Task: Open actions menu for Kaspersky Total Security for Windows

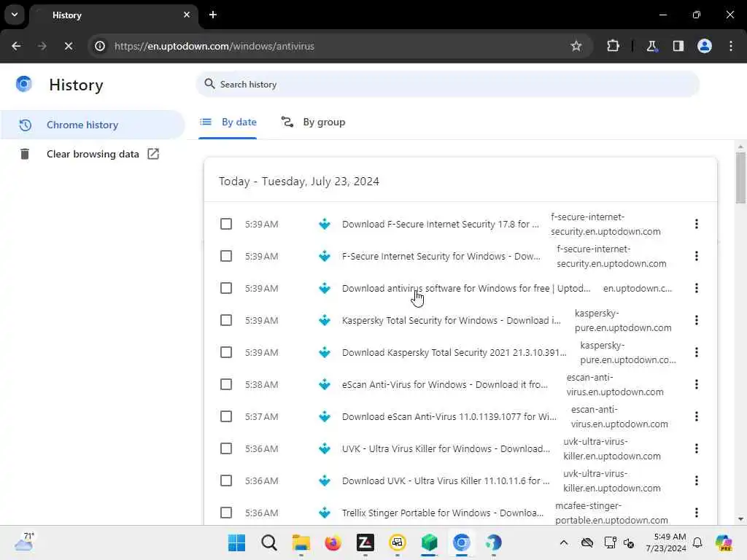Action: pos(697,320)
